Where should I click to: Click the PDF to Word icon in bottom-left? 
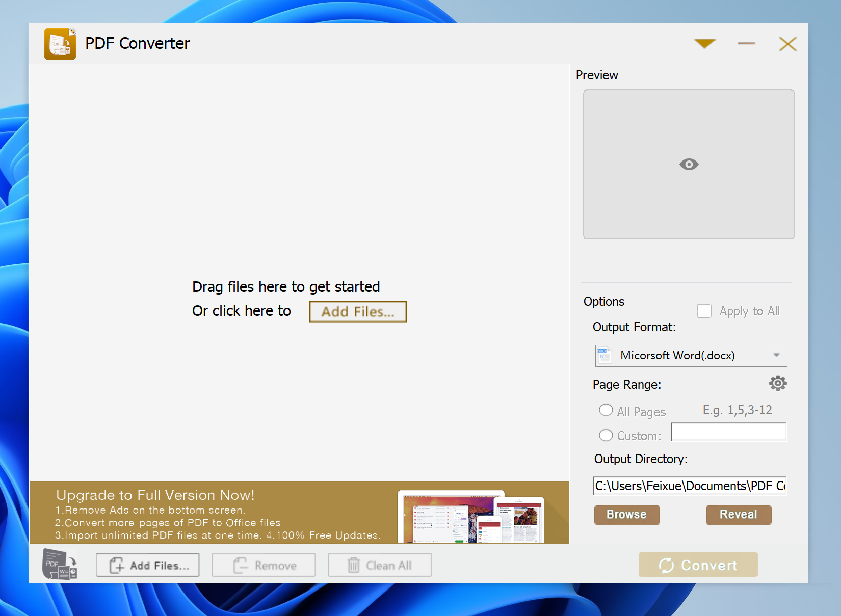click(59, 565)
